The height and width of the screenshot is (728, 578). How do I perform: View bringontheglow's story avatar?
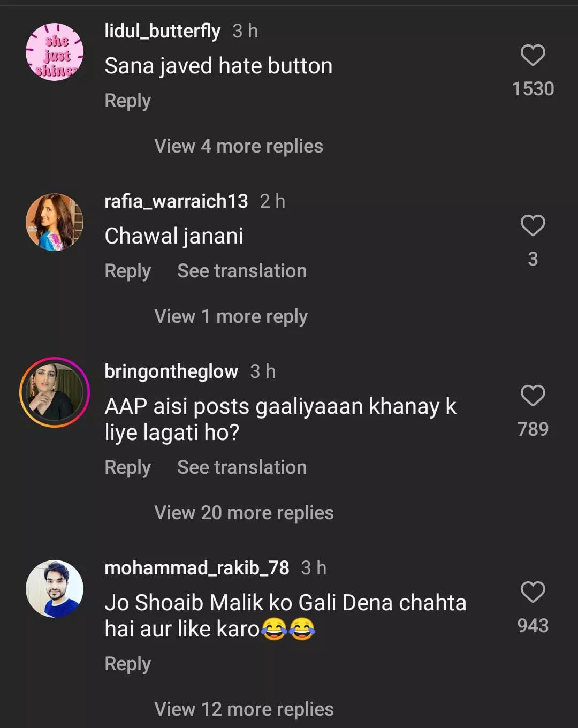(x=55, y=392)
